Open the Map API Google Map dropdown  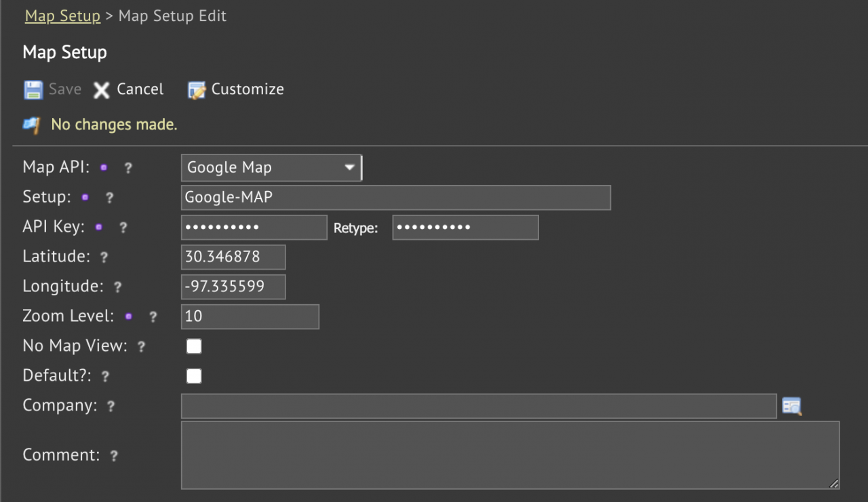coord(271,167)
